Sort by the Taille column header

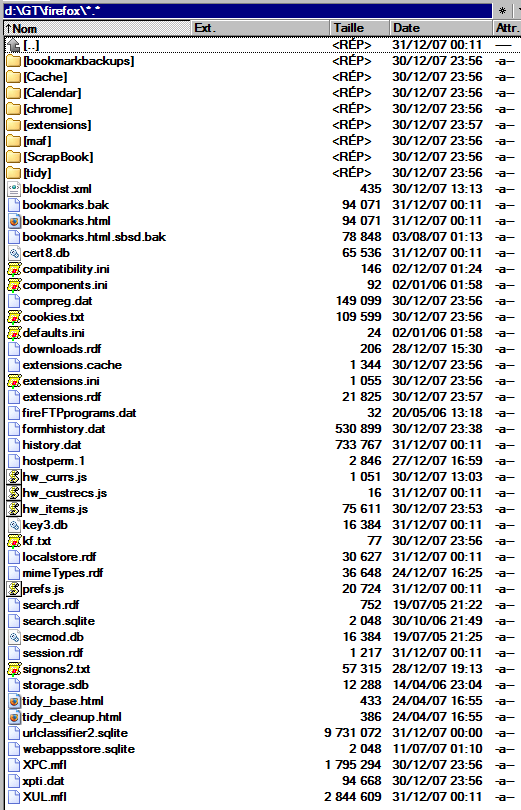pyautogui.click(x=359, y=28)
